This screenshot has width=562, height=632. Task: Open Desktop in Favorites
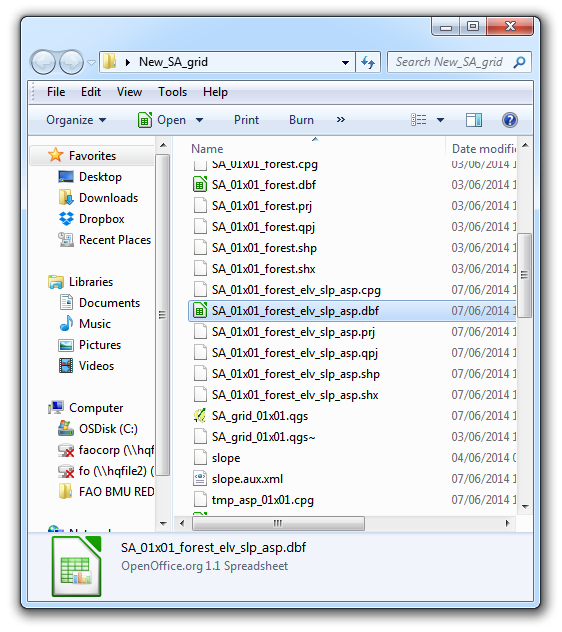tap(100, 177)
